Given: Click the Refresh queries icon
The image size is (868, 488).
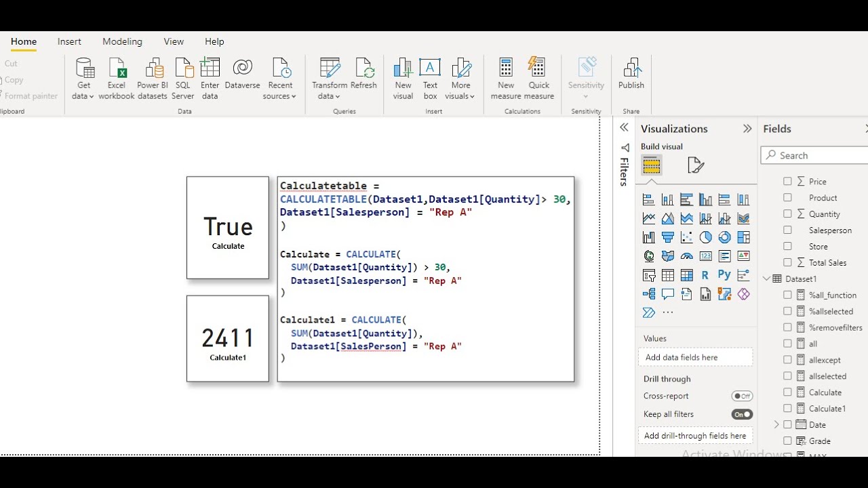Looking at the screenshot, I should pyautogui.click(x=364, y=68).
